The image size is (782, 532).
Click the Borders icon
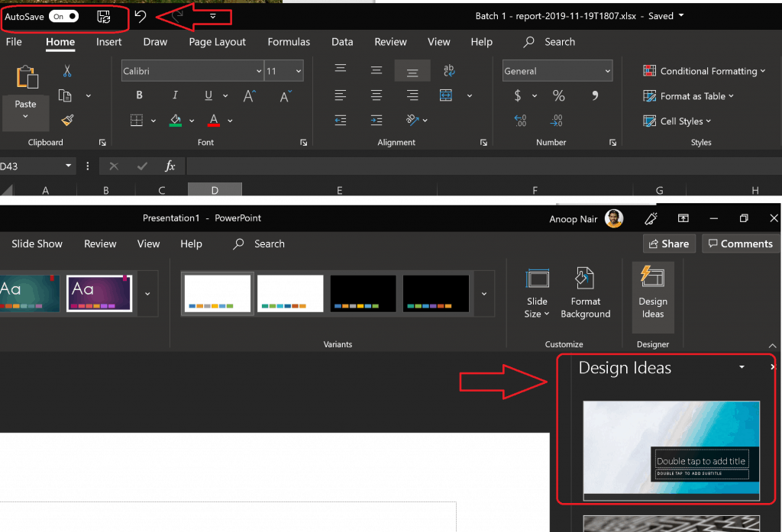coord(137,120)
